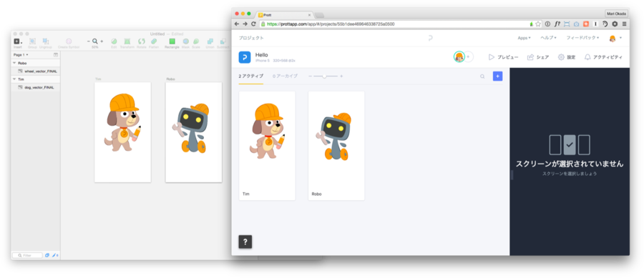Click the thumbnail size slider
The height and width of the screenshot is (278, 644).
pyautogui.click(x=326, y=76)
